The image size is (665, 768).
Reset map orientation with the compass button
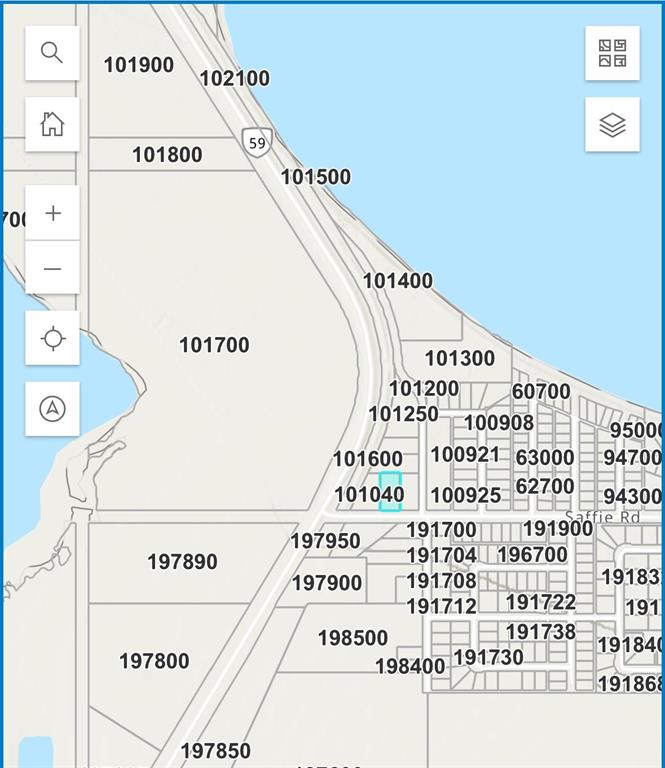click(52, 408)
